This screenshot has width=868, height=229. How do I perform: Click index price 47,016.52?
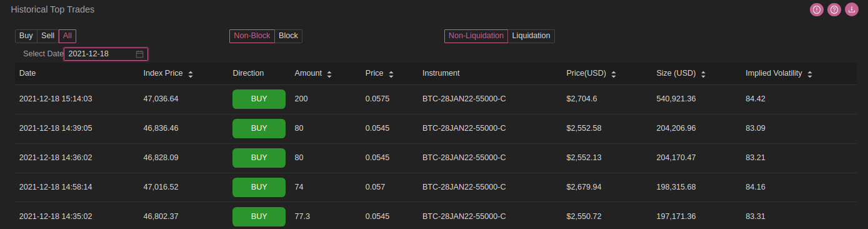pos(161,187)
